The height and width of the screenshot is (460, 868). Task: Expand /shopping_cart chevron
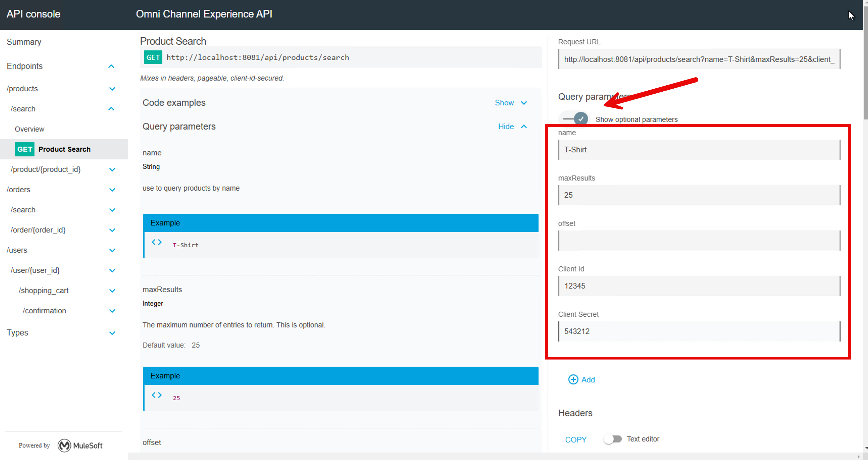(x=112, y=291)
